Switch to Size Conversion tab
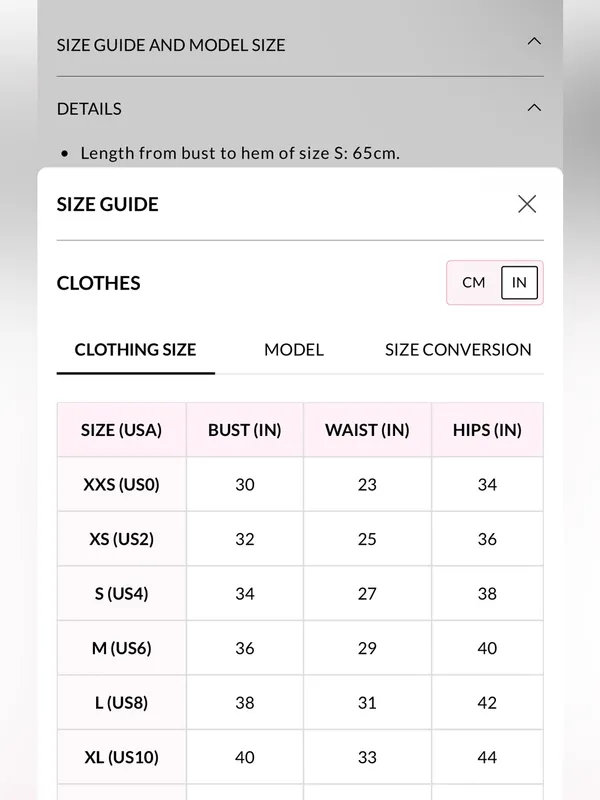This screenshot has height=800, width=600. (458, 350)
